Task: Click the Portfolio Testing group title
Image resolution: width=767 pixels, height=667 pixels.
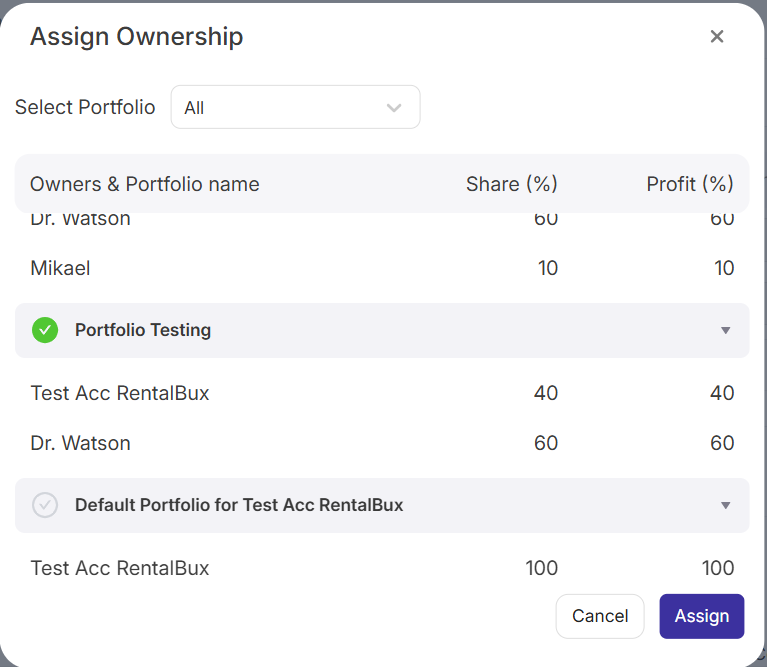Action: 143,330
